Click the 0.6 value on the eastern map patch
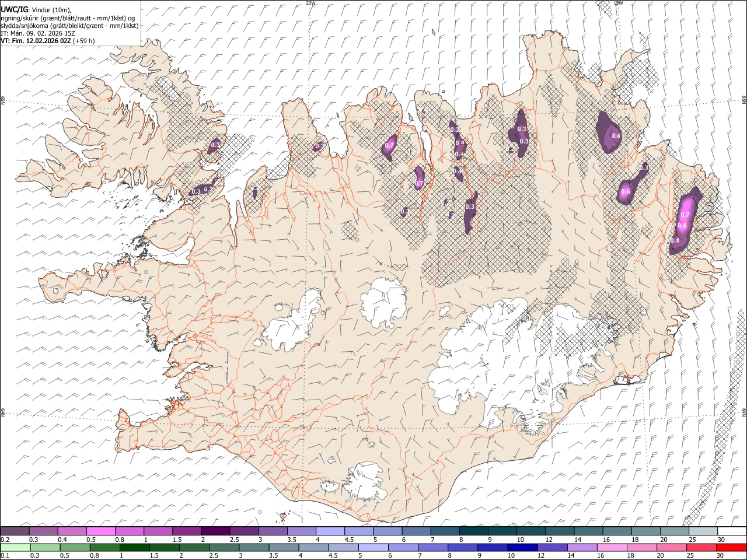747x560 pixels. (626, 192)
